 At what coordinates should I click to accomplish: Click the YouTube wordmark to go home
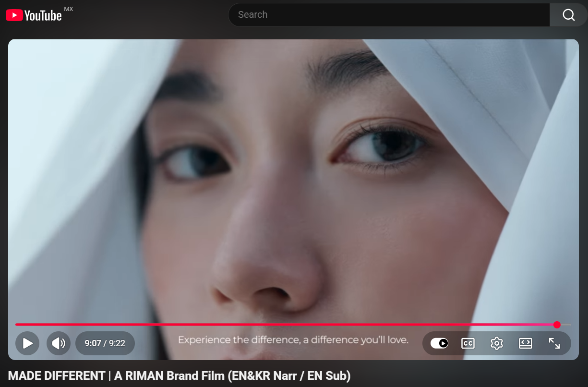click(43, 16)
